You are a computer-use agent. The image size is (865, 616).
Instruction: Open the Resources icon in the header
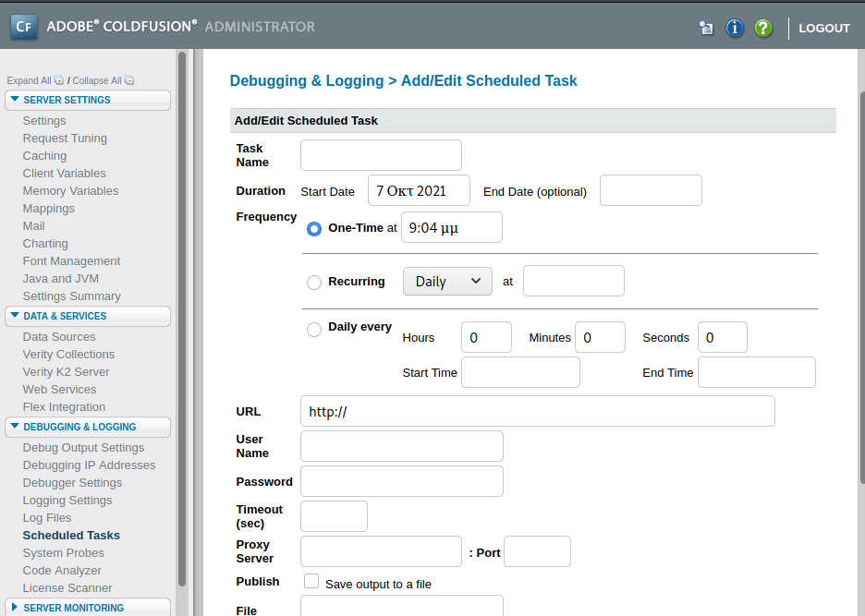tap(705, 28)
